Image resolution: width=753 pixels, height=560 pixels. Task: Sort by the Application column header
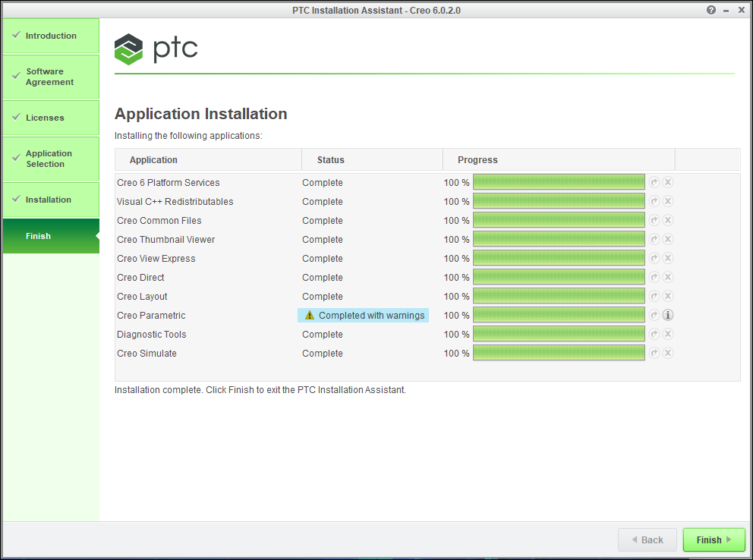pyautogui.click(x=153, y=160)
